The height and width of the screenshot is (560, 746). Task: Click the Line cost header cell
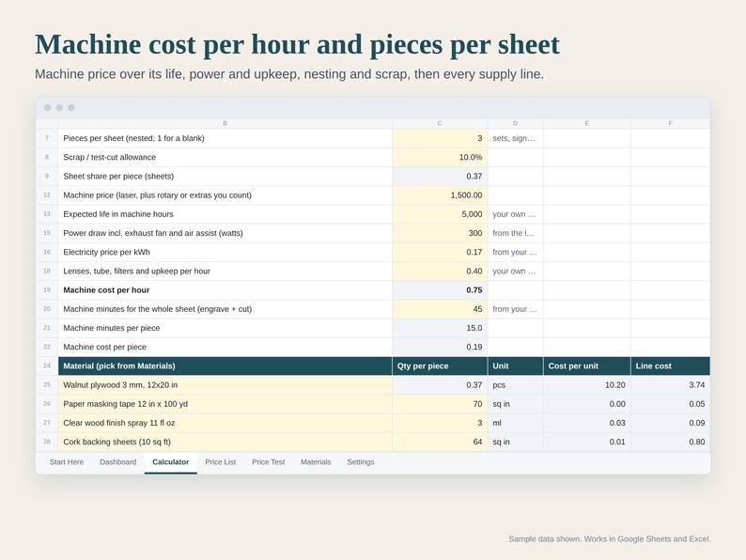[670, 366]
